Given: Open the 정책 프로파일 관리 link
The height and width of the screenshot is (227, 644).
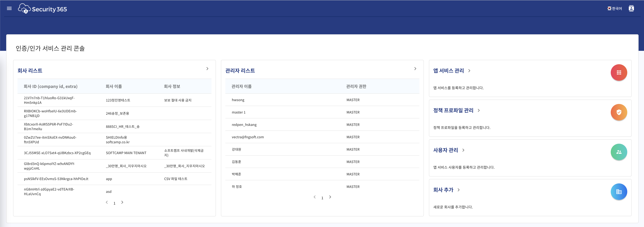Looking at the screenshot, I should click(x=453, y=110).
